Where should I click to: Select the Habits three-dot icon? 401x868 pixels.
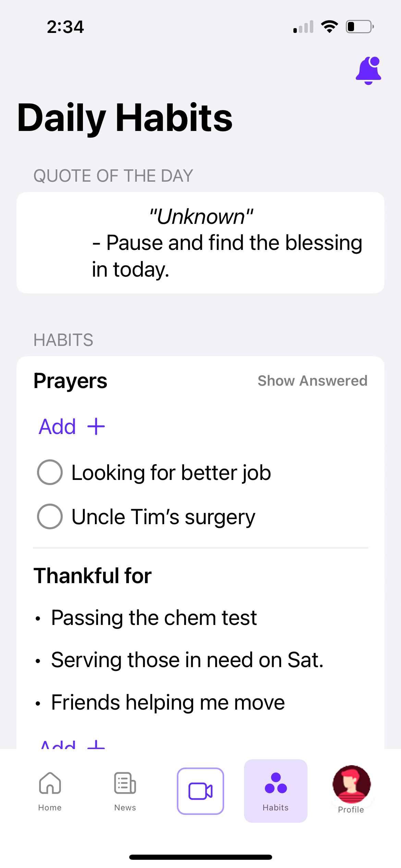pos(276,783)
